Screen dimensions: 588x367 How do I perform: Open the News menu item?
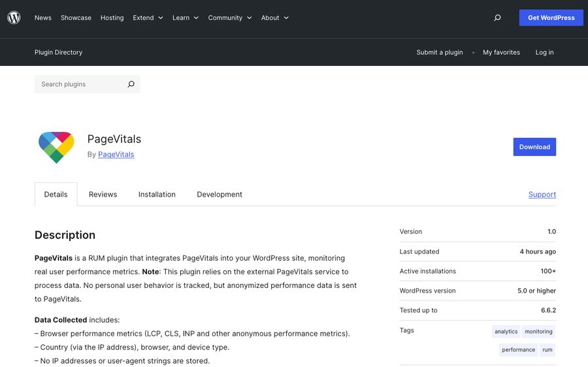click(42, 18)
